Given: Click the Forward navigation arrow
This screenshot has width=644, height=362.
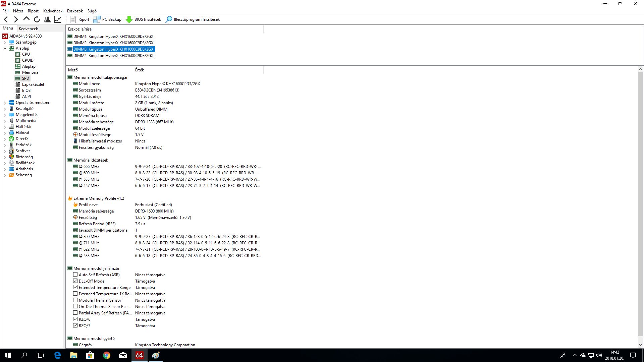Looking at the screenshot, I should tap(16, 19).
